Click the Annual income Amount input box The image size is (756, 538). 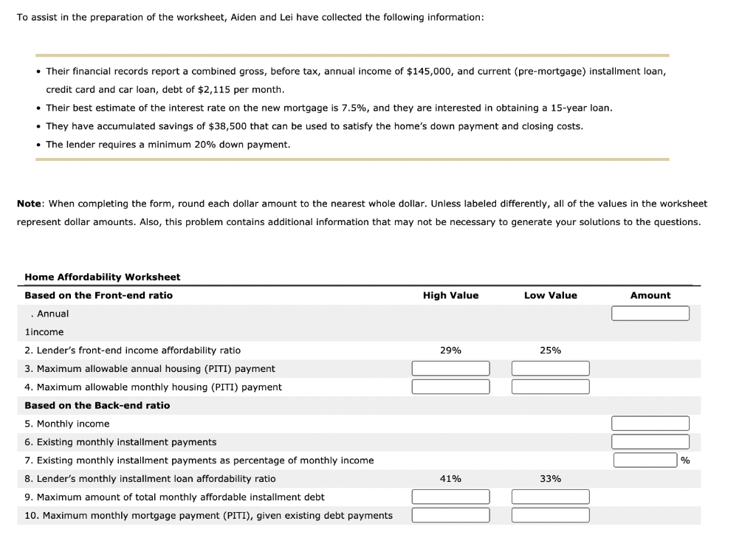pos(650,312)
